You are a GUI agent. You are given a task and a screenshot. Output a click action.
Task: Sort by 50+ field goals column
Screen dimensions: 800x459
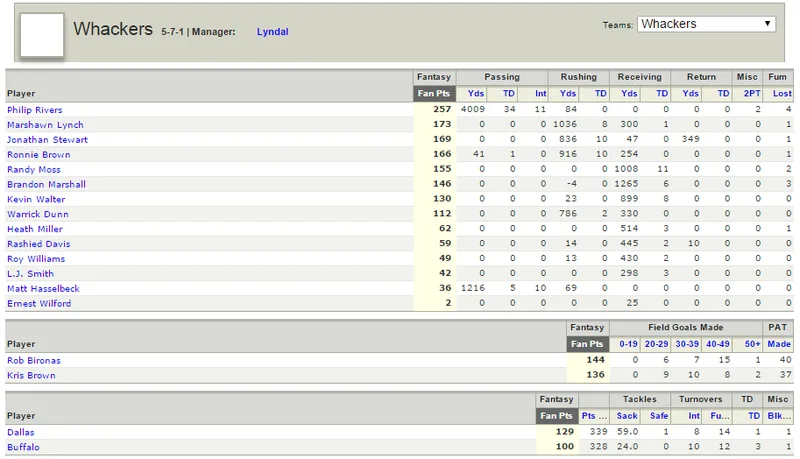pos(752,344)
